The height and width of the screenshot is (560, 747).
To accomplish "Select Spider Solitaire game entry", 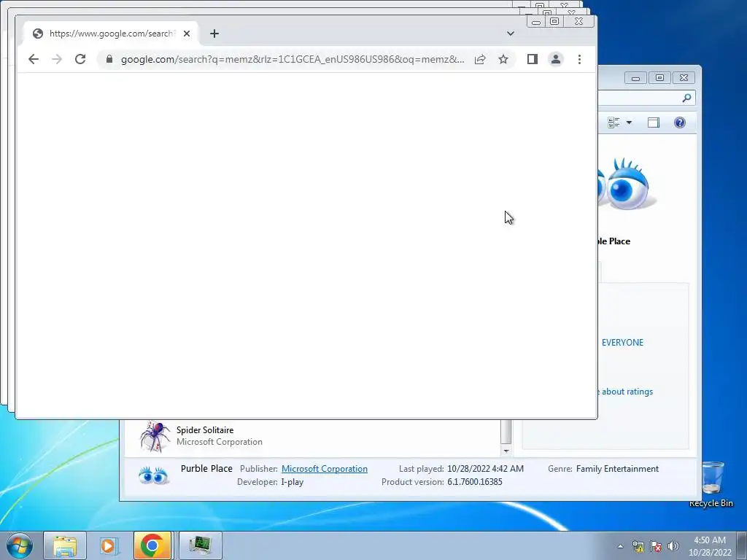I will pyautogui.click(x=312, y=436).
